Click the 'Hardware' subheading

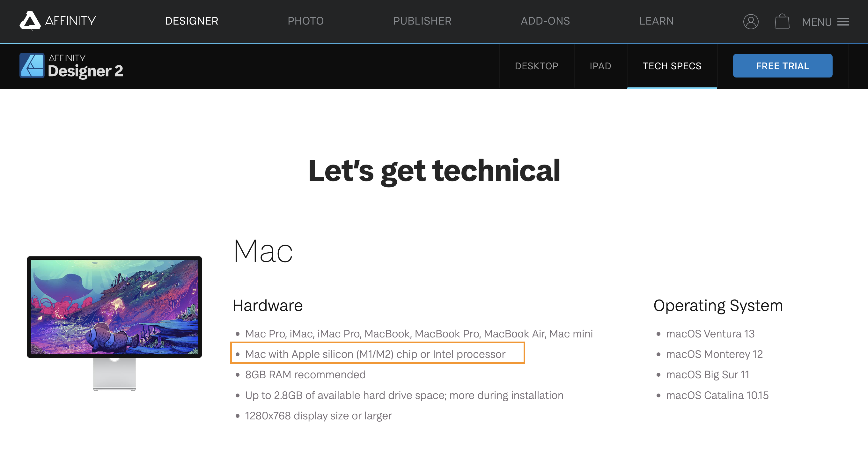coord(268,306)
